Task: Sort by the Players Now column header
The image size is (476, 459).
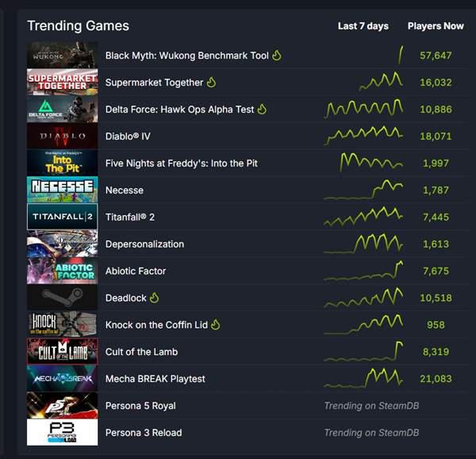Action: [x=436, y=26]
